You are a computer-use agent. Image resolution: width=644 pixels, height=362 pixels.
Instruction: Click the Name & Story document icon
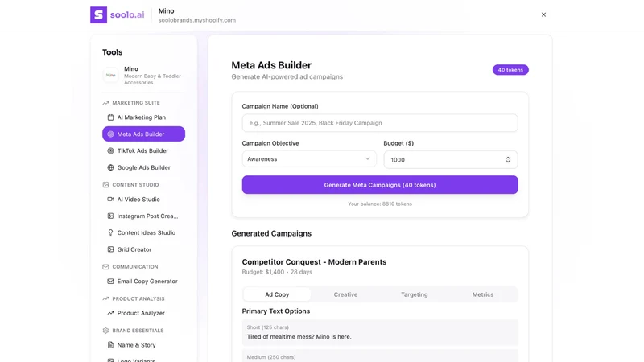coord(110,345)
